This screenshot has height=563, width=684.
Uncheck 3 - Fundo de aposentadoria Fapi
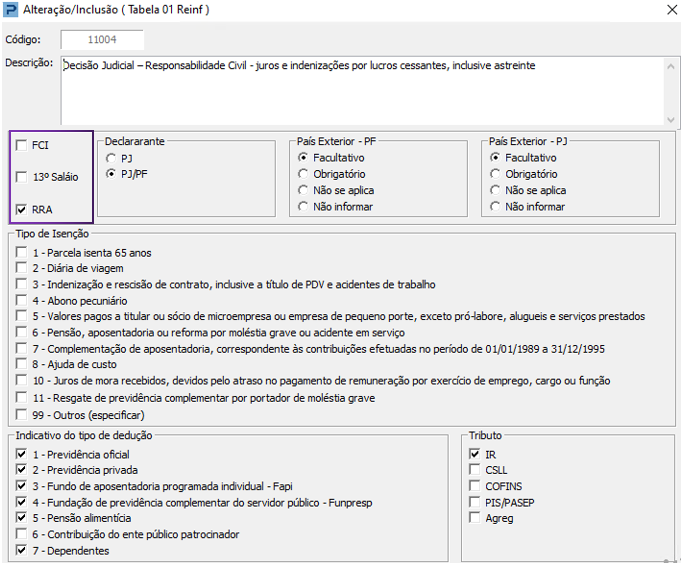pos(21,485)
